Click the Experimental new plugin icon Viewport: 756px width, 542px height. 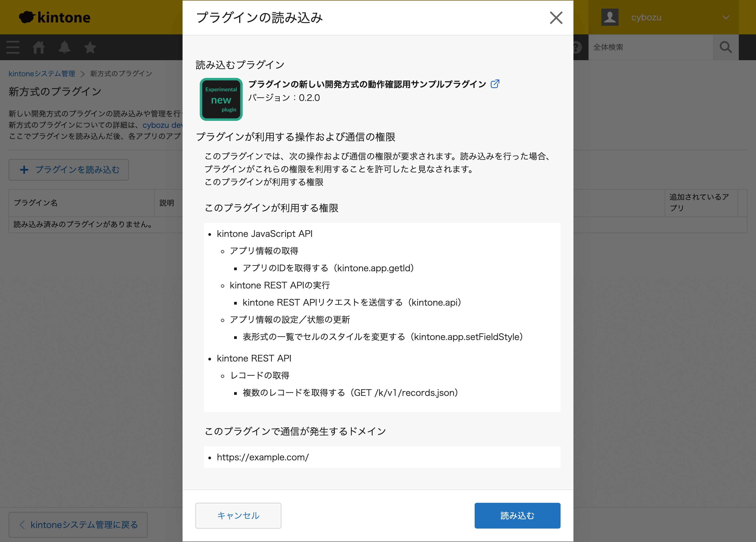[221, 99]
